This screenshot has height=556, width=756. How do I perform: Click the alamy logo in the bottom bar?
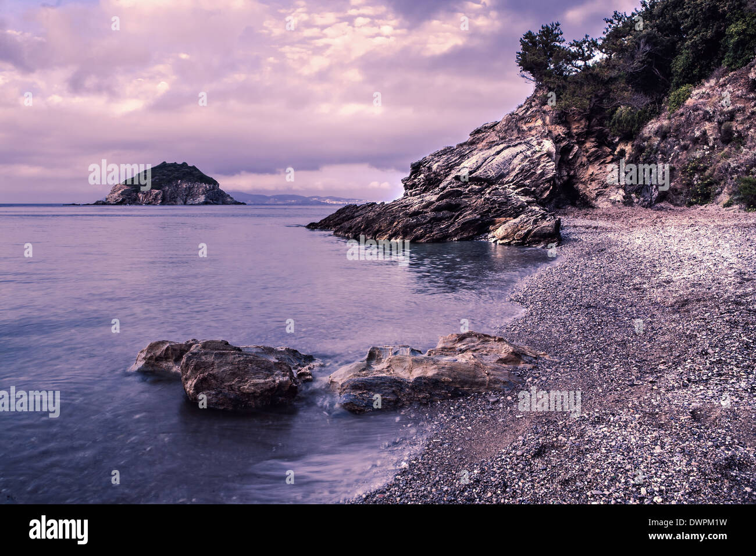click(59, 530)
